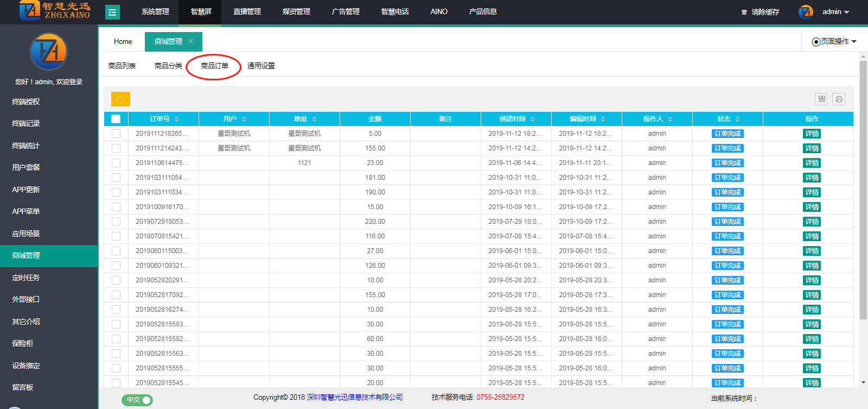Click the admin avatar in top bar
Screen dimensions: 868x409
[806, 12]
